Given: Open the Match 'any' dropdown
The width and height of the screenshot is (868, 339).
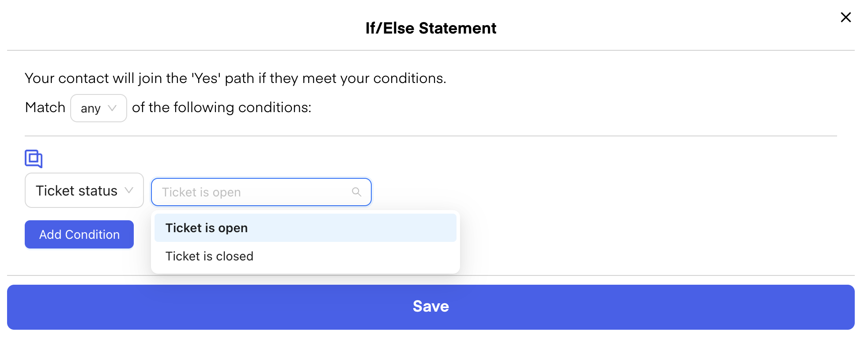Looking at the screenshot, I should (98, 108).
